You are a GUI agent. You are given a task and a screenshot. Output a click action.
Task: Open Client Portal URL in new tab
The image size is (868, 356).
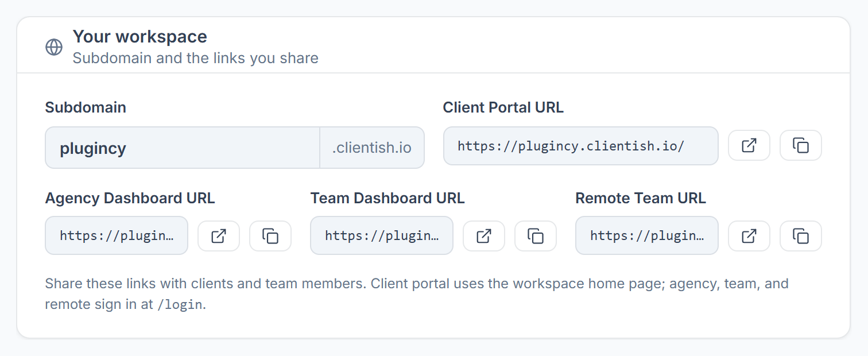(x=749, y=145)
